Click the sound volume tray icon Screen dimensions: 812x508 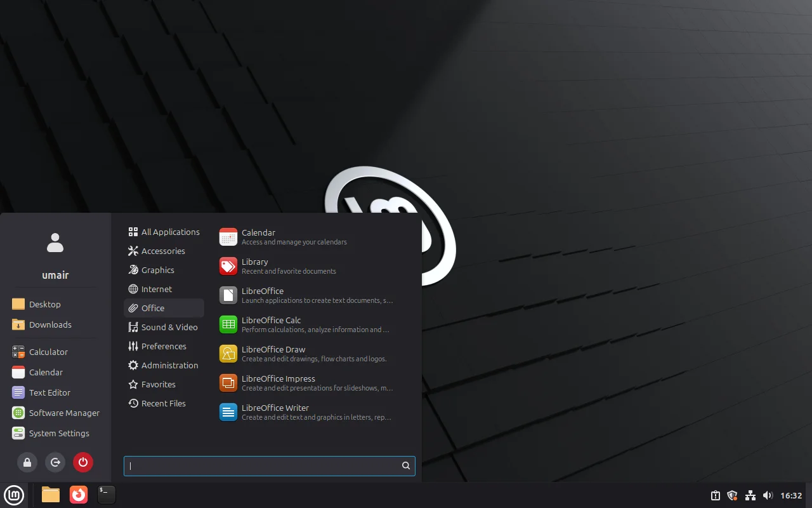tap(768, 495)
